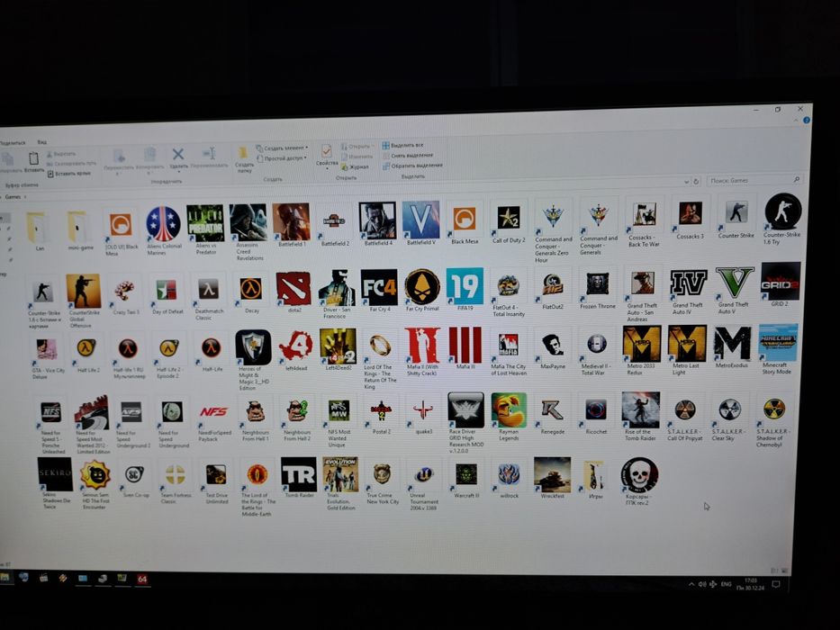Click Снять выделение in the ribbon
This screenshot has width=840, height=630.
coord(408,156)
